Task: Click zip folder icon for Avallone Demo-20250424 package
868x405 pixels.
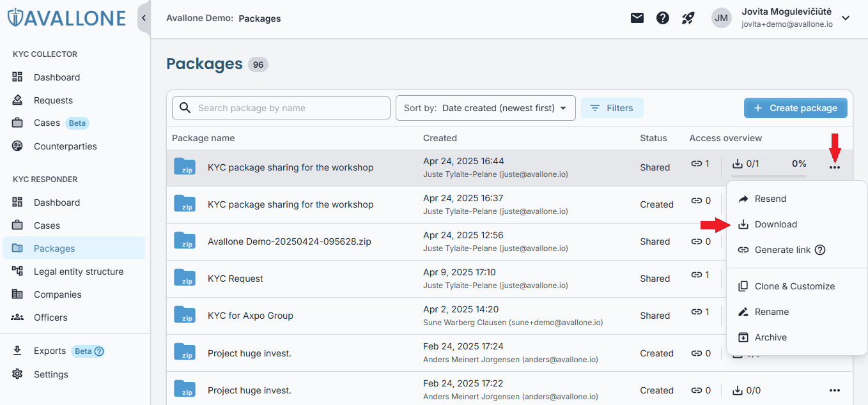Action: [185, 241]
